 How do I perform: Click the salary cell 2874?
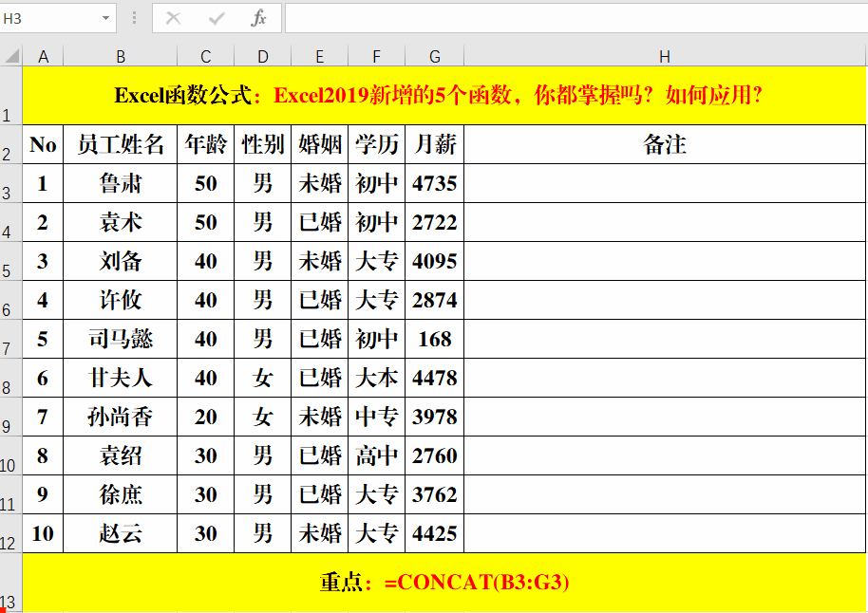coord(435,300)
